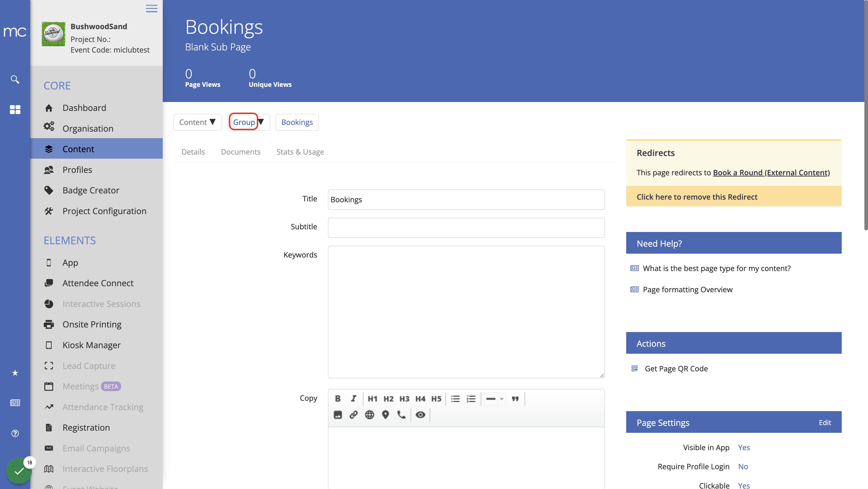
Task: Insert a map location pin
Action: click(x=386, y=415)
